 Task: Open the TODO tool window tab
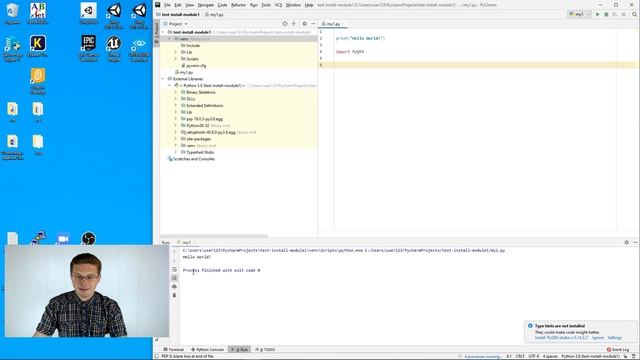(x=265, y=349)
